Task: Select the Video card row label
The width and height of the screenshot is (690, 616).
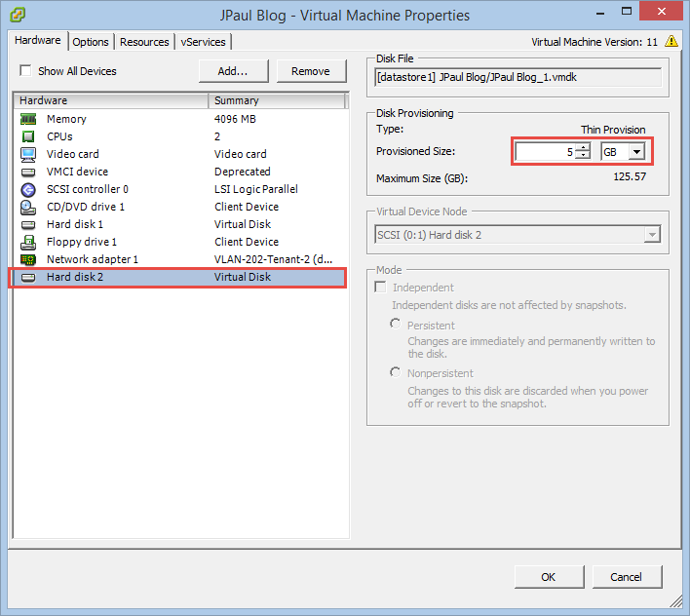Action: 73,154
